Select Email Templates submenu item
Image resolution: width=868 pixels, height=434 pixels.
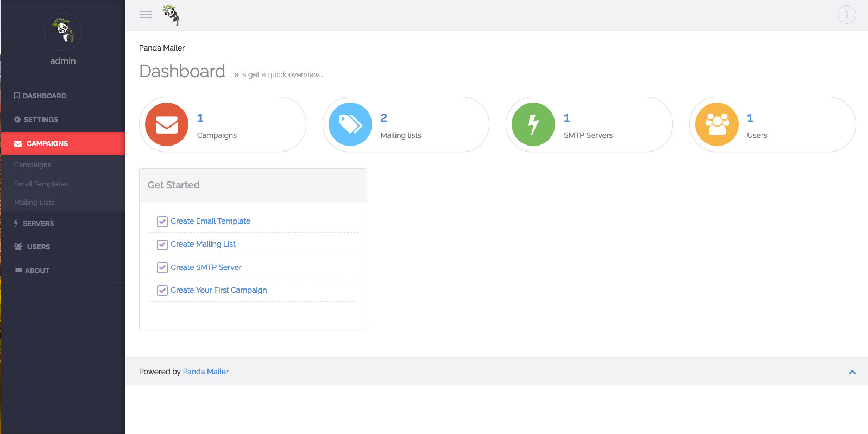(x=41, y=184)
